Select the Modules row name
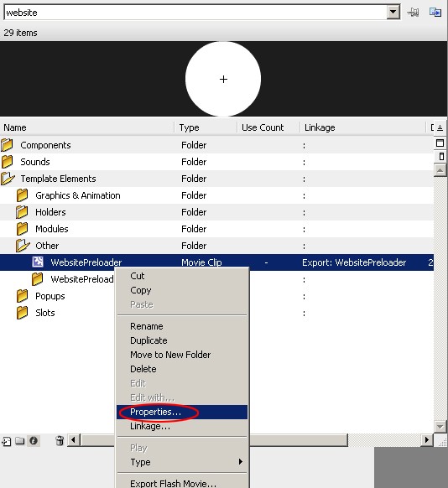 tap(52, 230)
